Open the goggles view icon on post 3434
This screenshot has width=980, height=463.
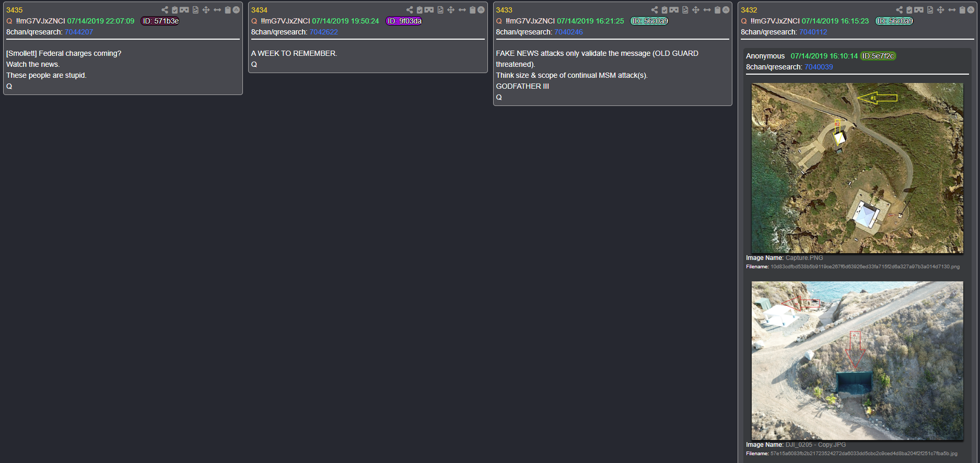pyautogui.click(x=429, y=10)
